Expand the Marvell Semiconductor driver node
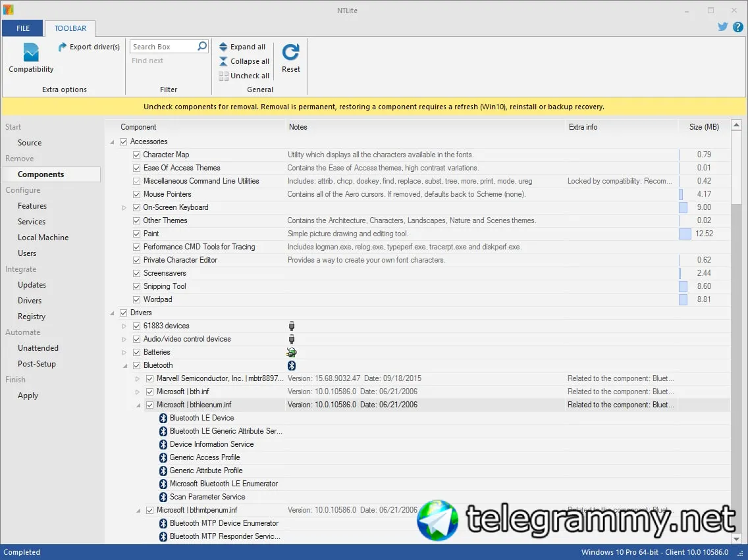The width and height of the screenshot is (748, 560). (x=138, y=379)
